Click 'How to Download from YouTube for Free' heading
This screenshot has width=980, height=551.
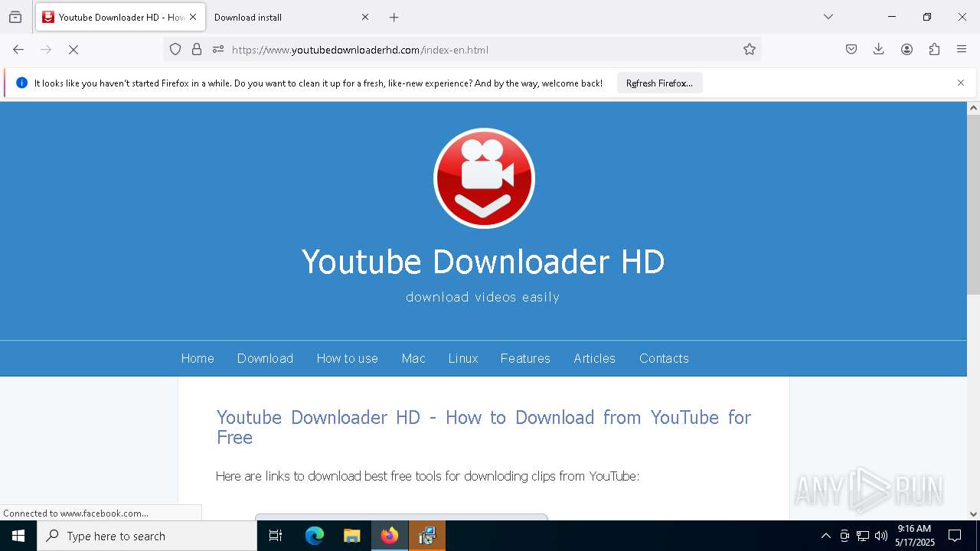point(484,427)
